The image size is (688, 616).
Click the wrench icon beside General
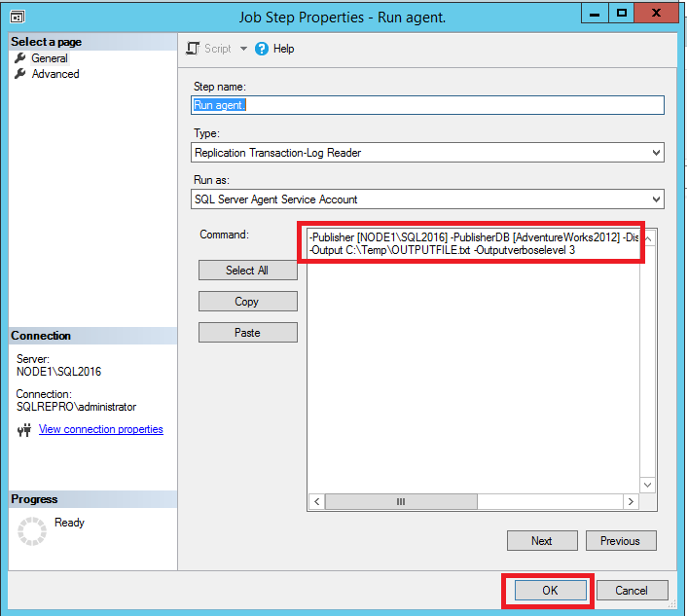point(19,58)
